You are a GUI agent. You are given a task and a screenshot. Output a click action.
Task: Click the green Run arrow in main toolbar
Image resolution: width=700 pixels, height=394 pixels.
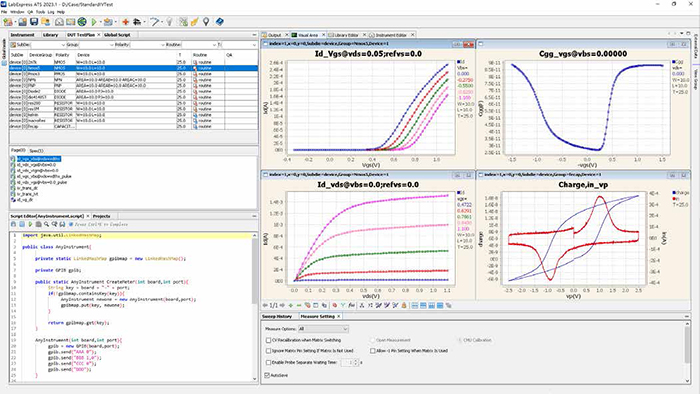(94, 21)
